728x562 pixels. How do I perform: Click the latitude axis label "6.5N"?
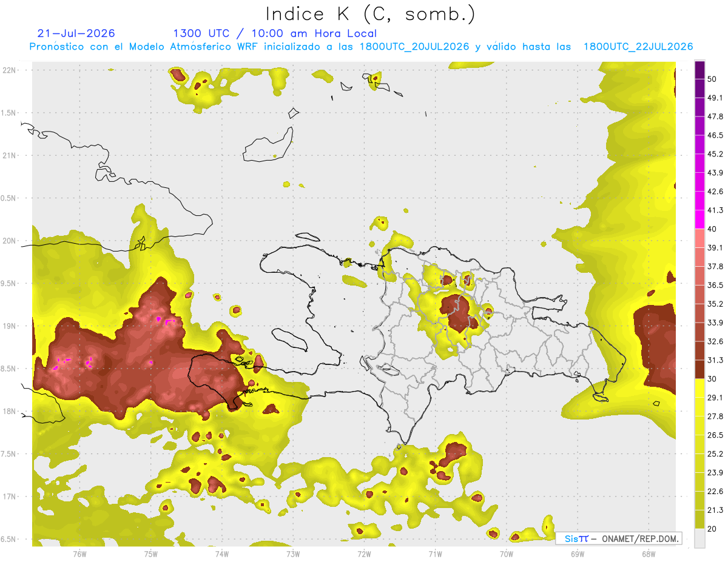8,540
